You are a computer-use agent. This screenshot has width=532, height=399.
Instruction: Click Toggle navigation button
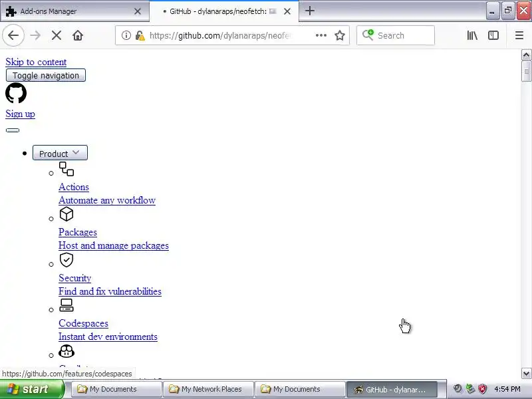pos(46,75)
